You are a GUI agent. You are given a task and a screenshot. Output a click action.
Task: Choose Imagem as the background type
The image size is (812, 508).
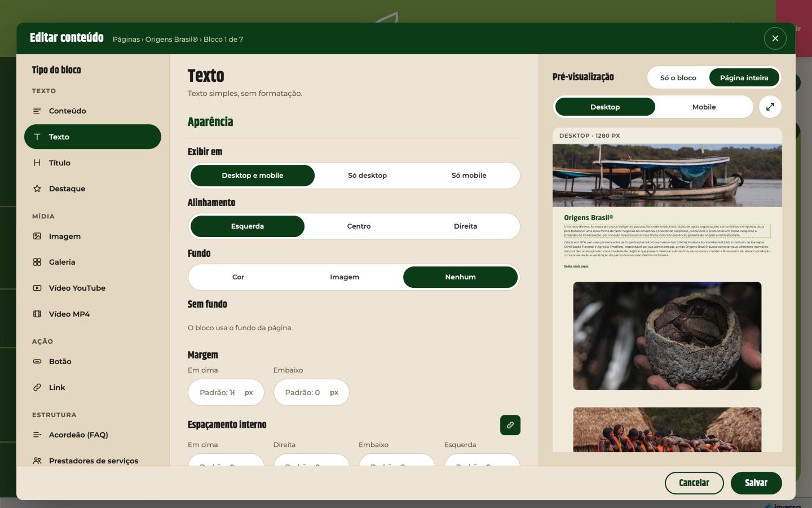(345, 277)
